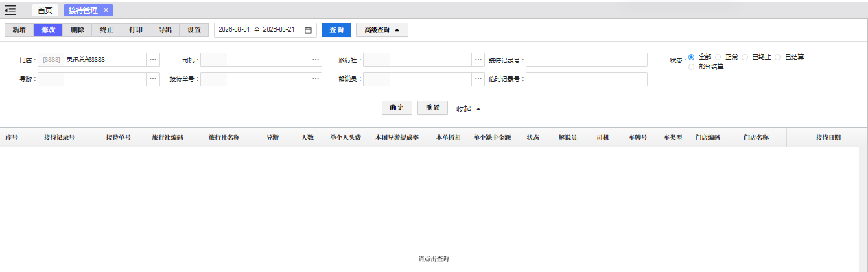Click the 删除 toolbar button
868x272 pixels.
78,30
